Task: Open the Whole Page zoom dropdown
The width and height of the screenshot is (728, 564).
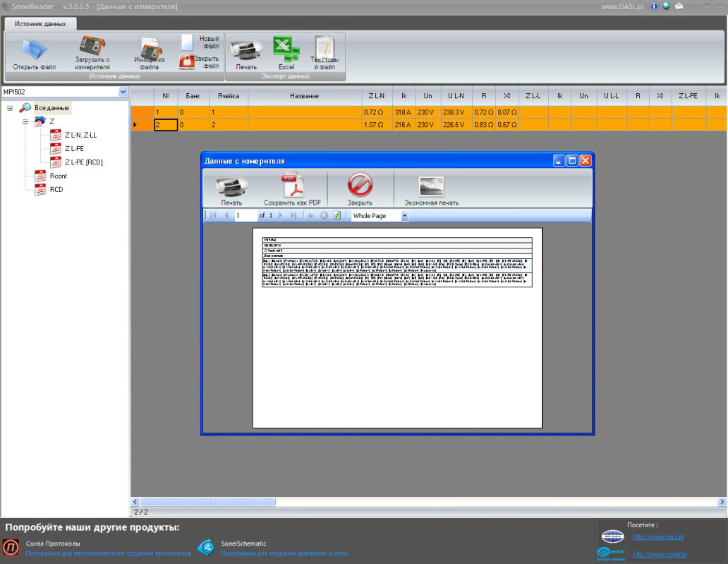Action: [404, 216]
